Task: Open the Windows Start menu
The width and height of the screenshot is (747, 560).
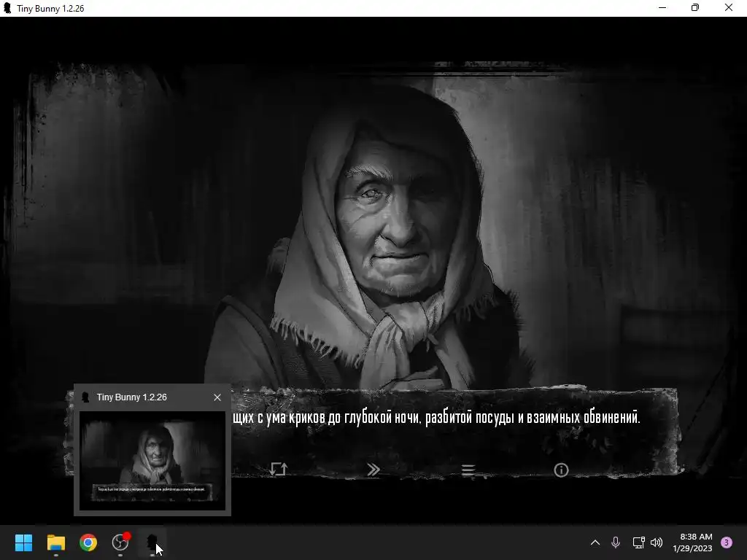Action: [23, 542]
